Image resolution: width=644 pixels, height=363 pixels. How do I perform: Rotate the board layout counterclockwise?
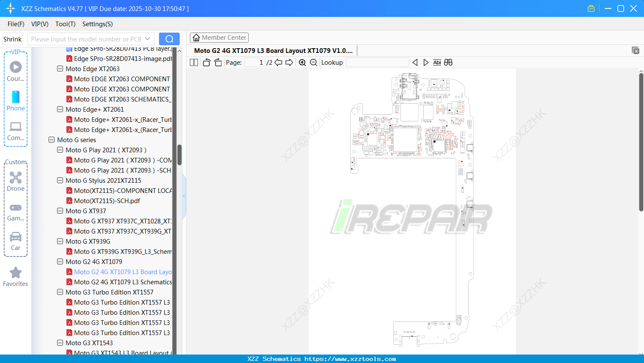click(206, 62)
